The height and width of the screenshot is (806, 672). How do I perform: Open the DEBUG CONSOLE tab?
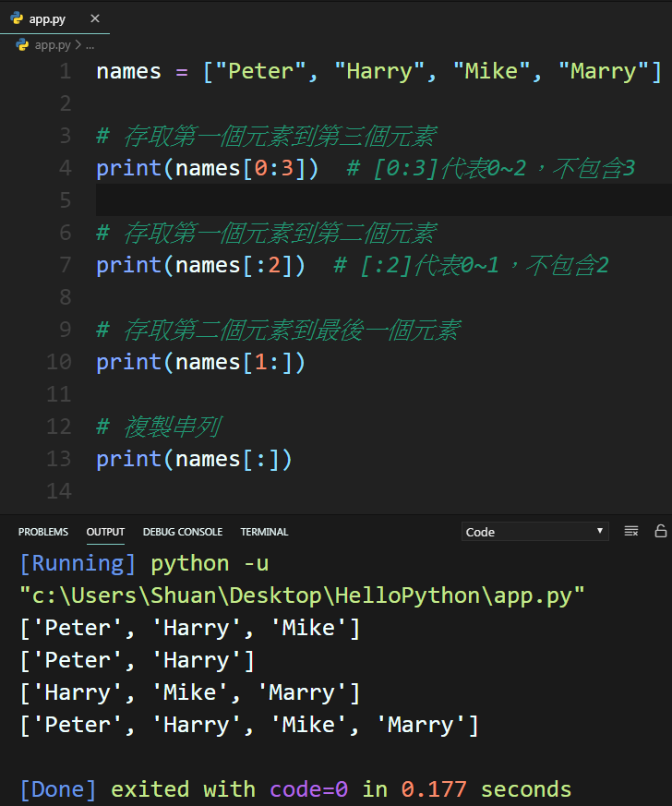[182, 532]
